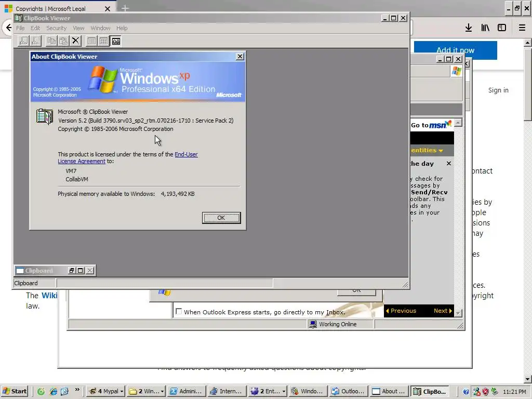Toggle the Firefox sidebar icon
532x399 pixels.
point(502,28)
